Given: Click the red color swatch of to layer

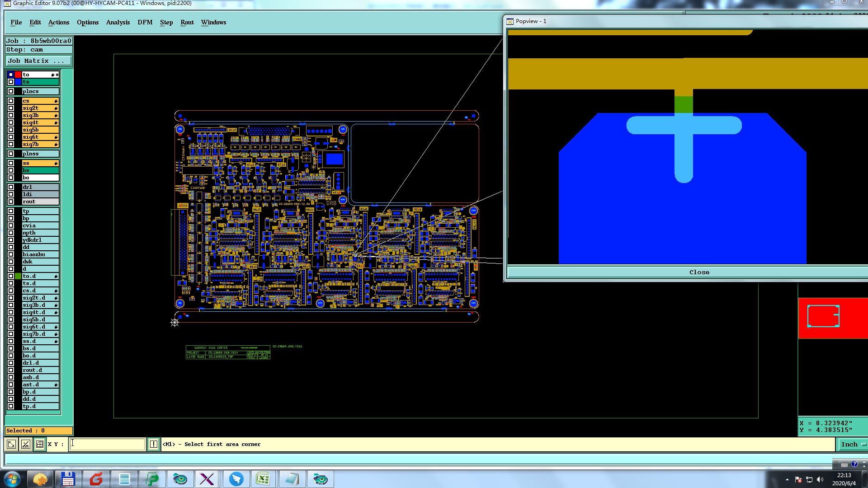Looking at the screenshot, I should click(18, 75).
